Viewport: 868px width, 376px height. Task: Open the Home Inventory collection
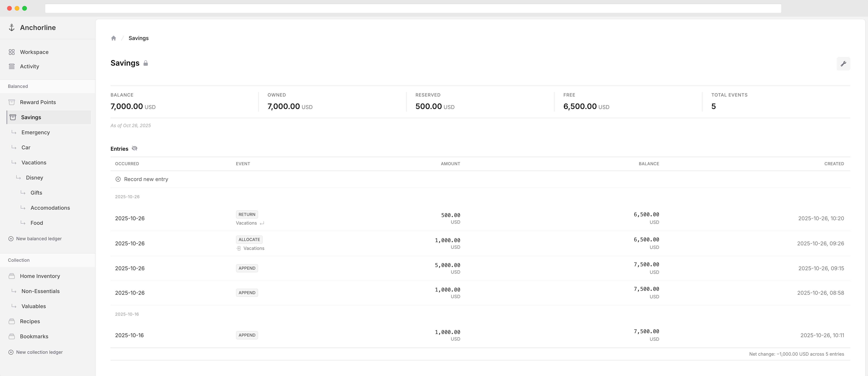tap(40, 276)
